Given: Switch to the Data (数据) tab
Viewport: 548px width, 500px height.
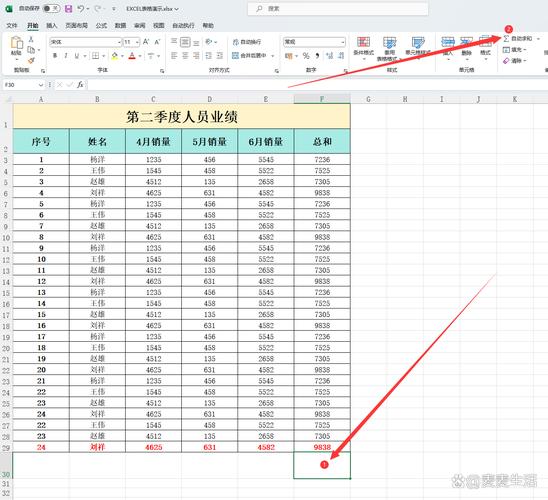Looking at the screenshot, I should pos(121,26).
